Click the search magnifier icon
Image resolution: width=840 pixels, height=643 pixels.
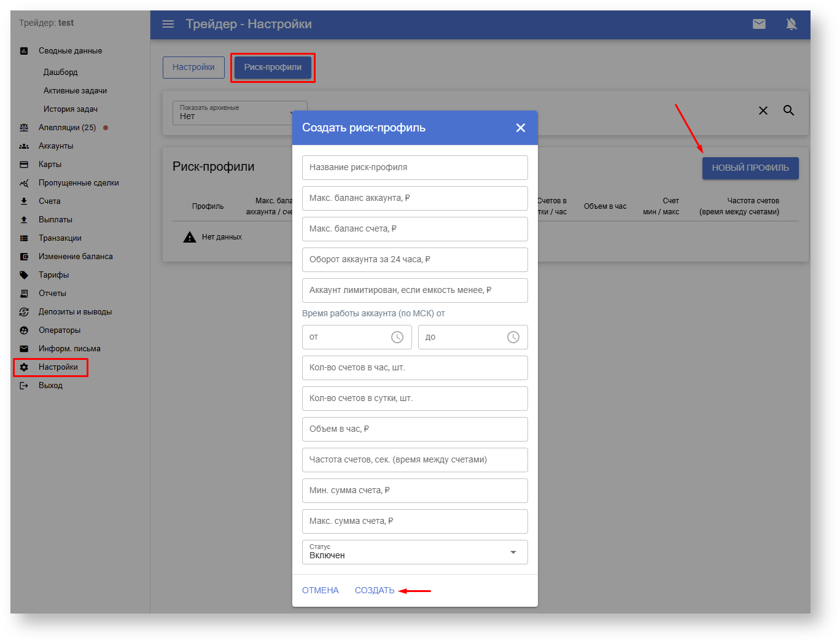click(789, 111)
